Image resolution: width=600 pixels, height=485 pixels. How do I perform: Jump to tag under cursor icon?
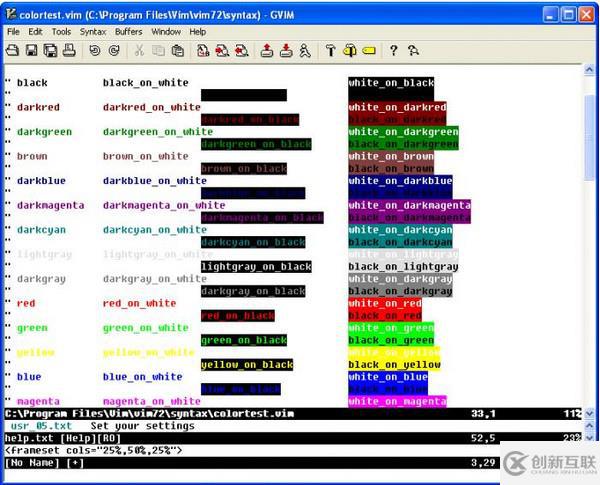coord(369,51)
